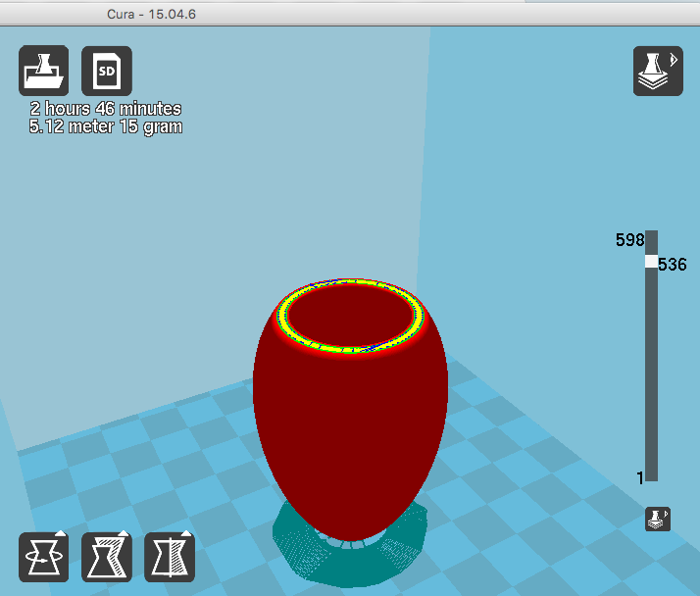The image size is (700, 596).
Task: Save toolpath to SD card
Action: click(x=107, y=71)
